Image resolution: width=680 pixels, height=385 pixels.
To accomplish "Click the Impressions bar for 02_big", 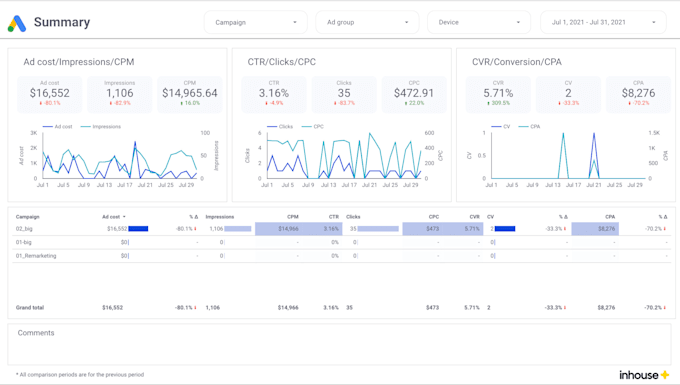I will 238,228.
